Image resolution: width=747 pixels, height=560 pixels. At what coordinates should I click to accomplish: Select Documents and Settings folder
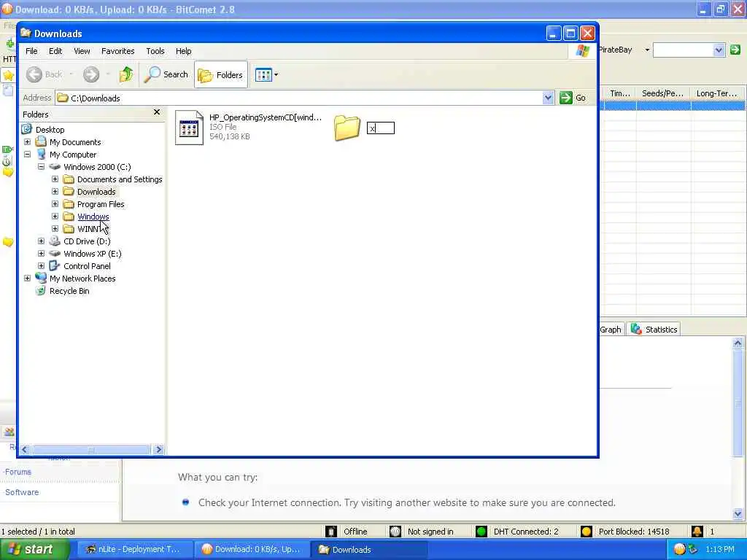[120, 179]
